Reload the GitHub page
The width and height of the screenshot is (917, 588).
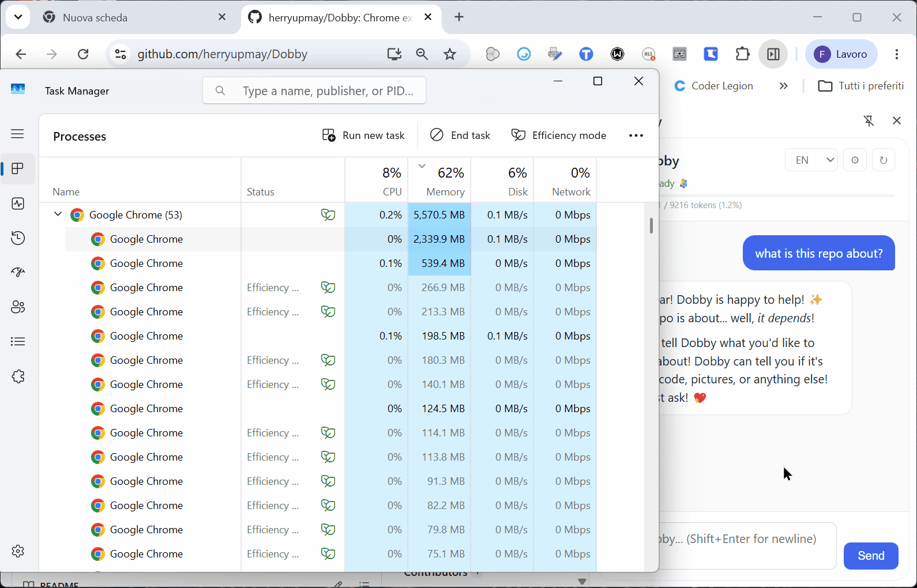pyautogui.click(x=83, y=54)
